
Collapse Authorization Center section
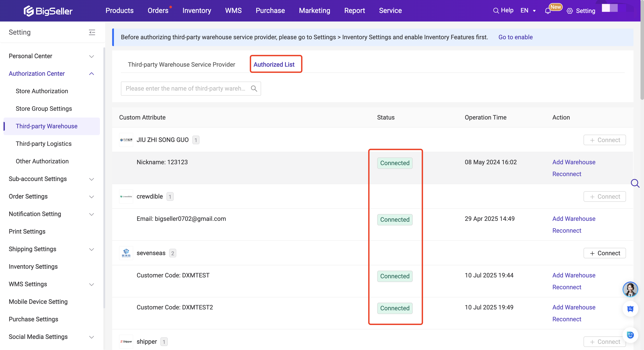coord(92,74)
